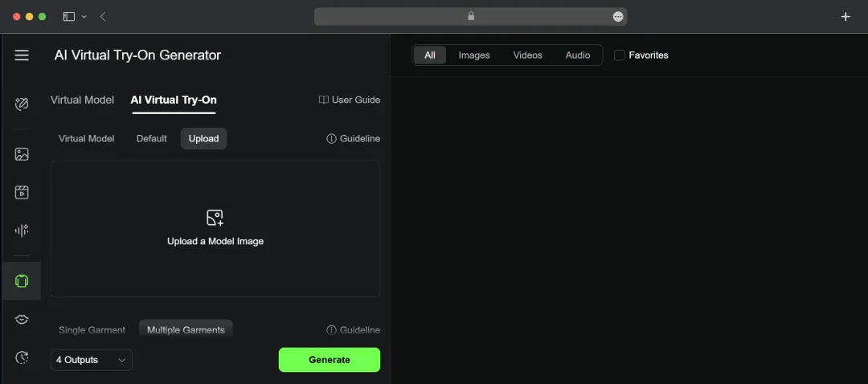
Task: Click the browser sidebar toggle icon
Action: click(68, 17)
